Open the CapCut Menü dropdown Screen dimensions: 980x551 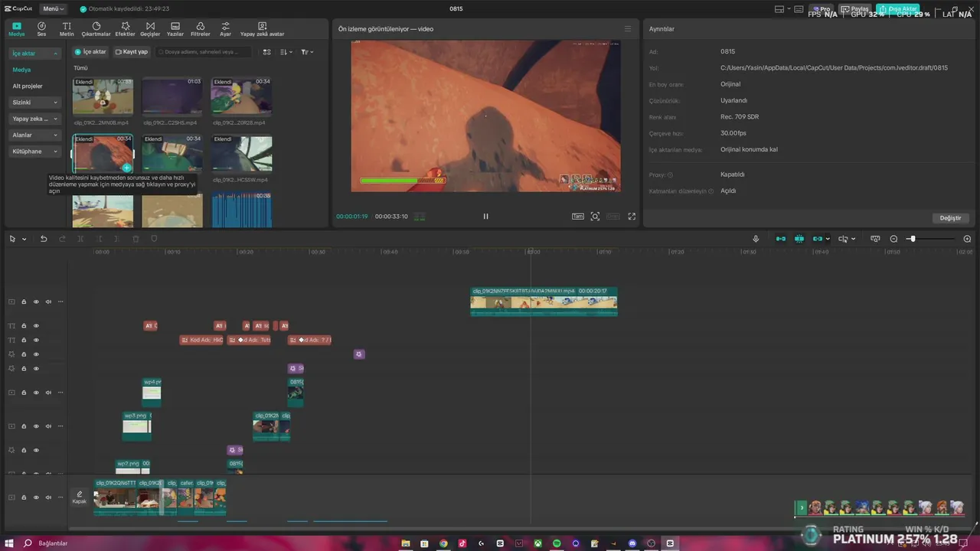tap(53, 8)
